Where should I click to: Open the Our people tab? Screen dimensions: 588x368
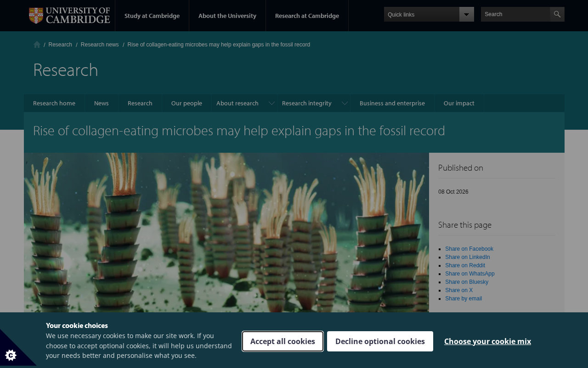tap(187, 103)
